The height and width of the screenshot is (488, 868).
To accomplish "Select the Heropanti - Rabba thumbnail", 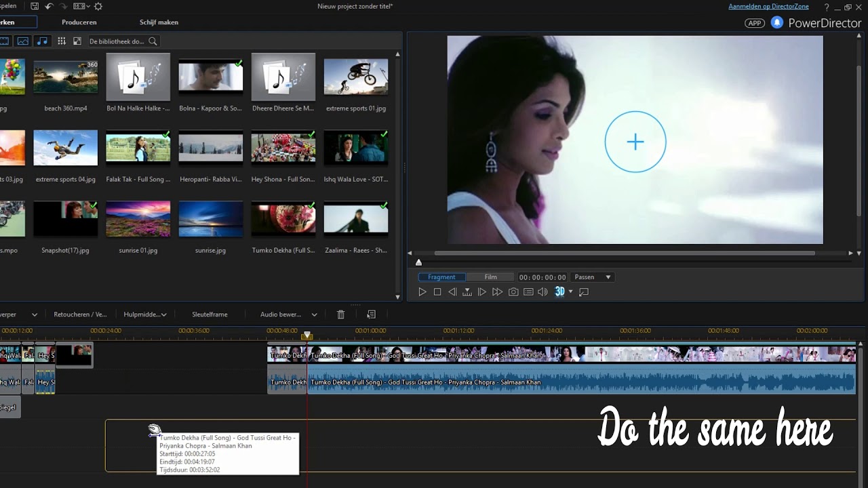I will click(211, 148).
